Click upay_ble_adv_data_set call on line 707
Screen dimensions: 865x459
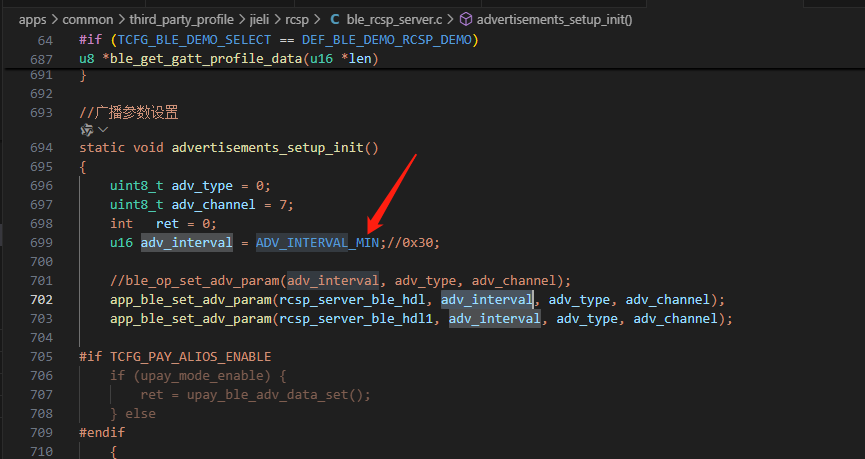[x=268, y=395]
